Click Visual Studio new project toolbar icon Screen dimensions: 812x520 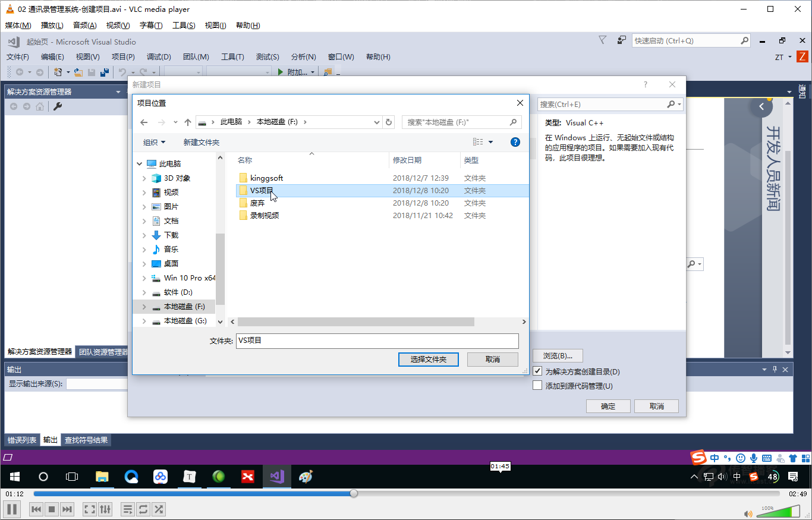pos(58,72)
